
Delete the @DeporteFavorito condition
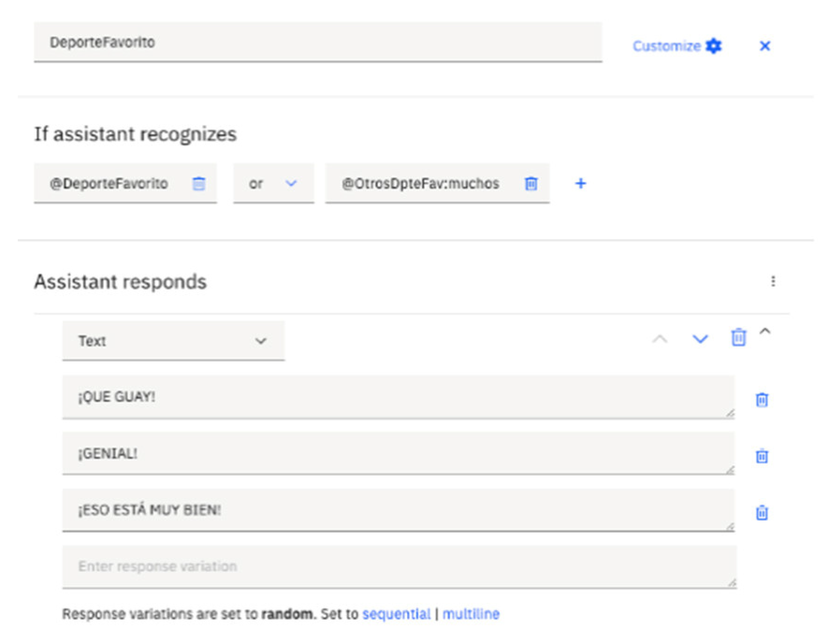click(199, 183)
